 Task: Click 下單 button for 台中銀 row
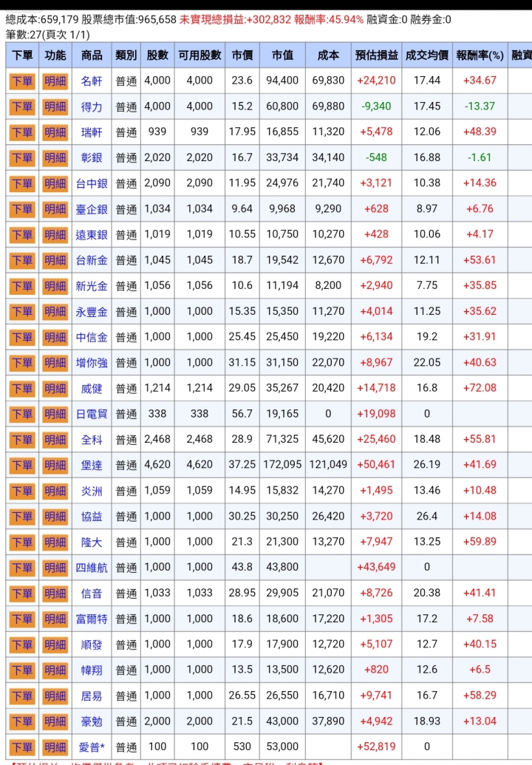click(22, 183)
